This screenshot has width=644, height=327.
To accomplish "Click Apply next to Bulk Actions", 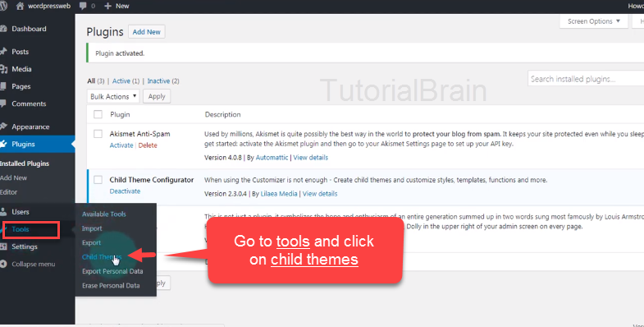I will [157, 96].
